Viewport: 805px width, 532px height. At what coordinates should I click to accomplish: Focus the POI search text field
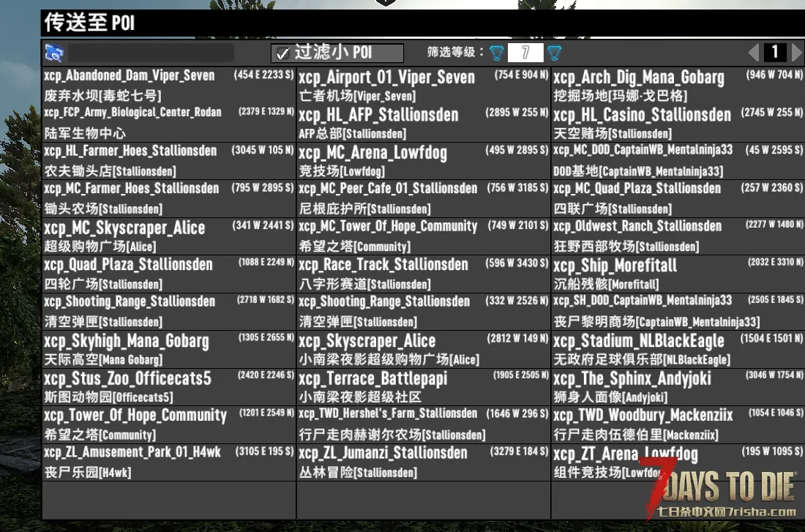point(151,53)
